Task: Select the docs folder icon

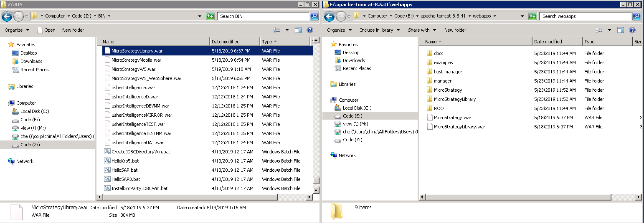Action: pos(429,53)
